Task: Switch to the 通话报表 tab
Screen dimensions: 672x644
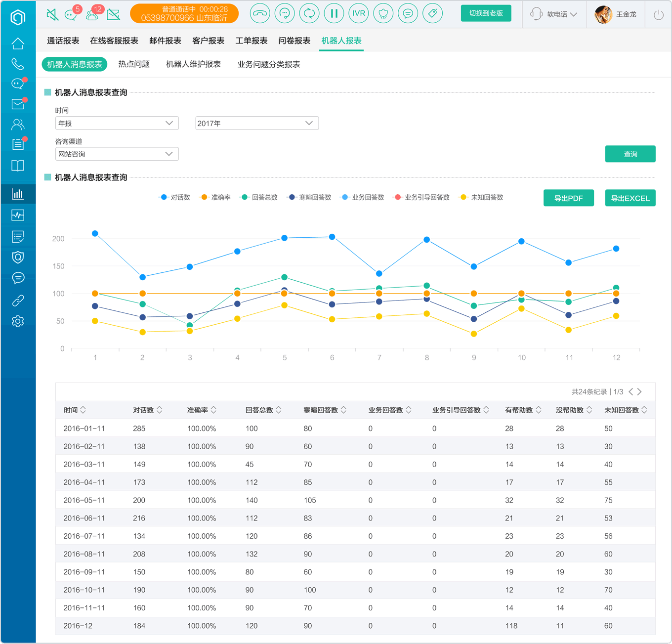Action: [x=63, y=41]
